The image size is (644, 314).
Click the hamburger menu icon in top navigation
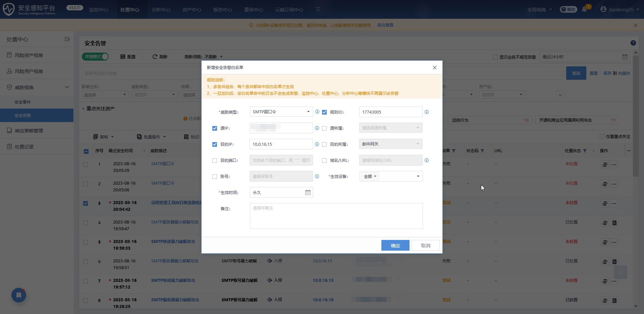click(318, 9)
